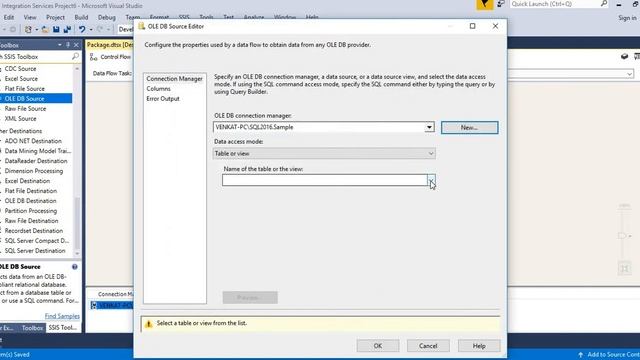
Task: Select XML Source in the toolbox
Action: pyautogui.click(x=20, y=119)
